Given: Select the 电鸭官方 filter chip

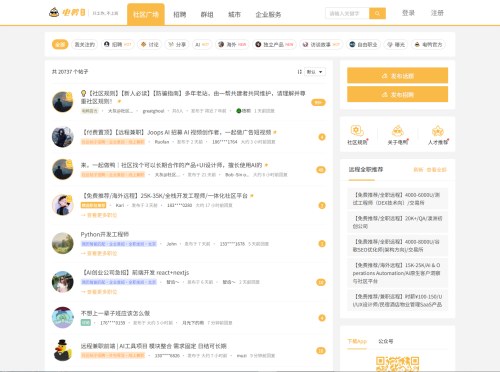Looking at the screenshot, I should click(x=428, y=44).
